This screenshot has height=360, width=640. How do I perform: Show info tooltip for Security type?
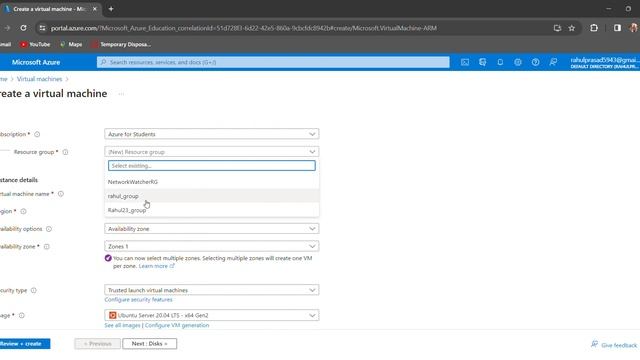tap(33, 290)
